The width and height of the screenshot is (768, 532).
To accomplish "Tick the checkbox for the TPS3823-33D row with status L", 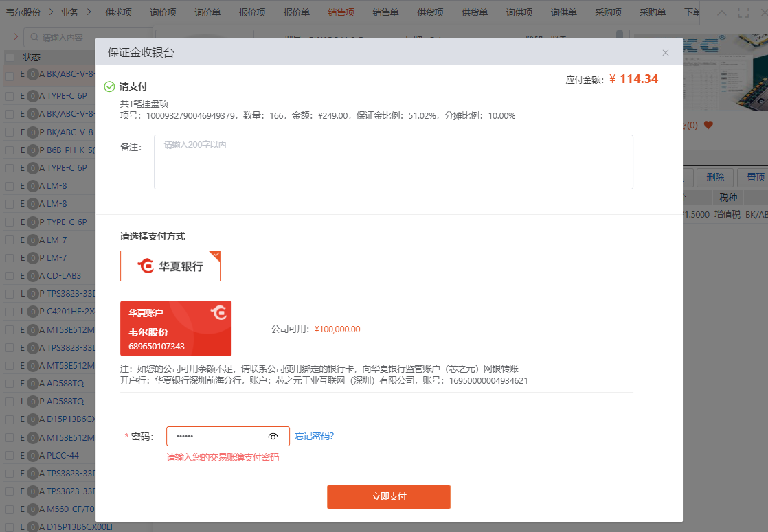I will tap(10, 294).
